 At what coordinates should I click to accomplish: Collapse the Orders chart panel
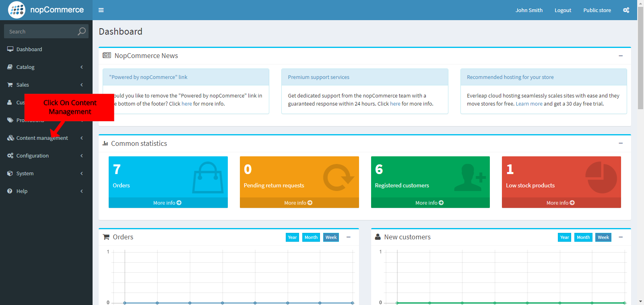[x=349, y=237]
